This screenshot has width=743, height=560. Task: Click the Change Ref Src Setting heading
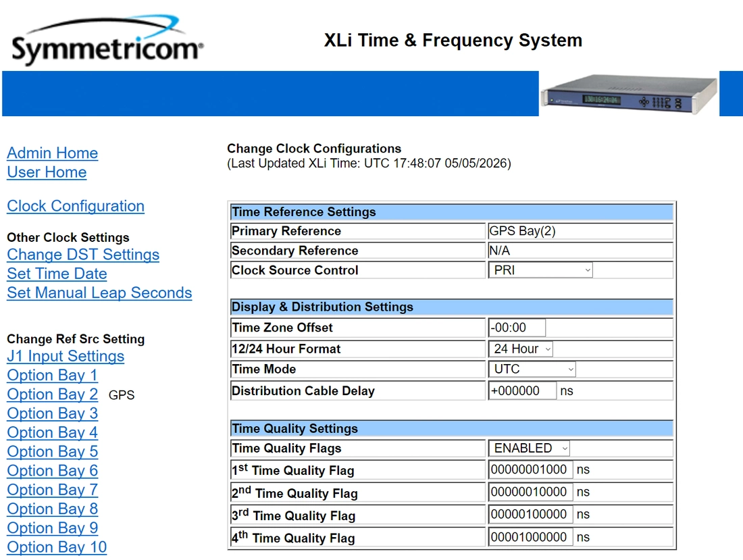[76, 339]
